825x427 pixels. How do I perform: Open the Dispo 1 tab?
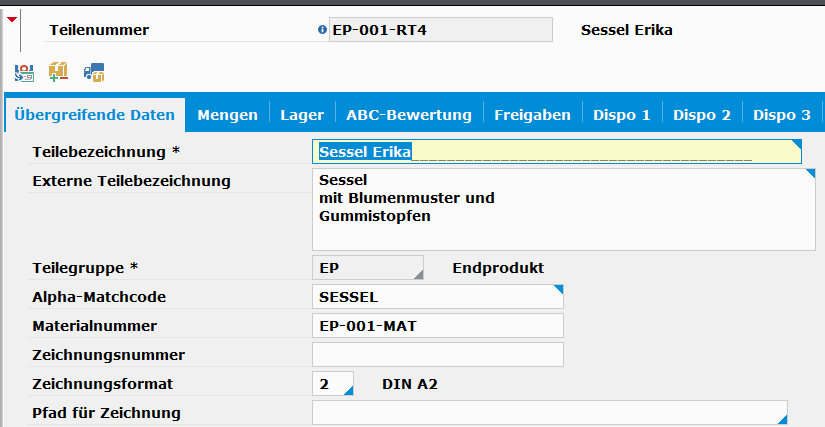[x=622, y=115]
